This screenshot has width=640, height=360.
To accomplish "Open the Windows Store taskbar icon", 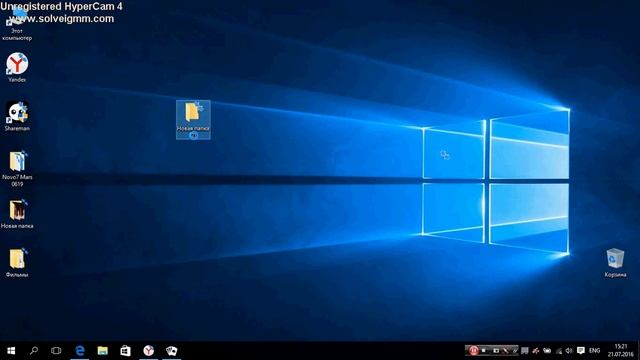I will (125, 351).
